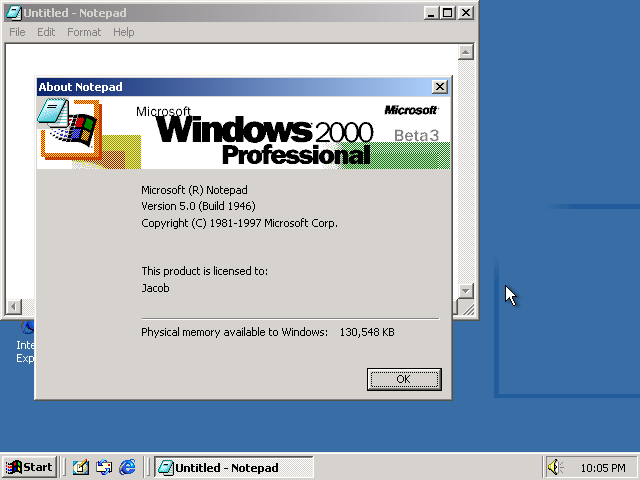640x480 pixels.
Task: Click the Notepad title bar icon
Action: [14, 13]
